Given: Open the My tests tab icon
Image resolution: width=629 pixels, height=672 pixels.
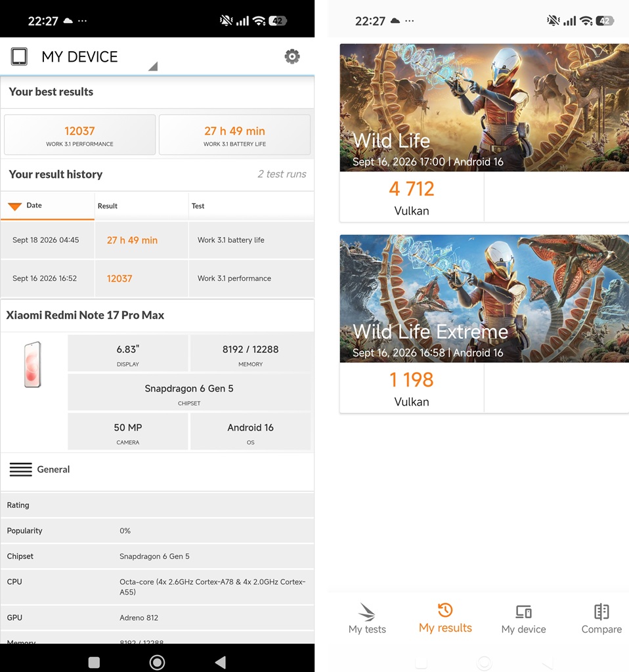Looking at the screenshot, I should pyautogui.click(x=367, y=612).
